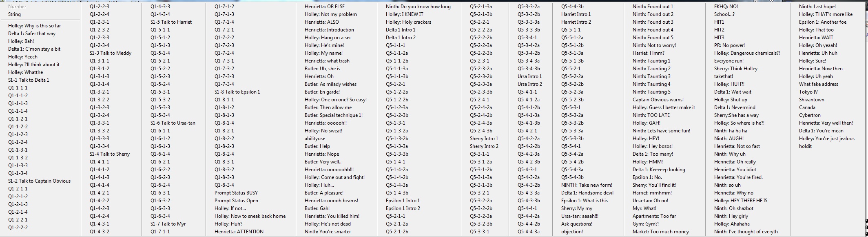This screenshot has height=237, width=868.
Task: Choose 'Prompt Status Open'
Action: (237, 201)
